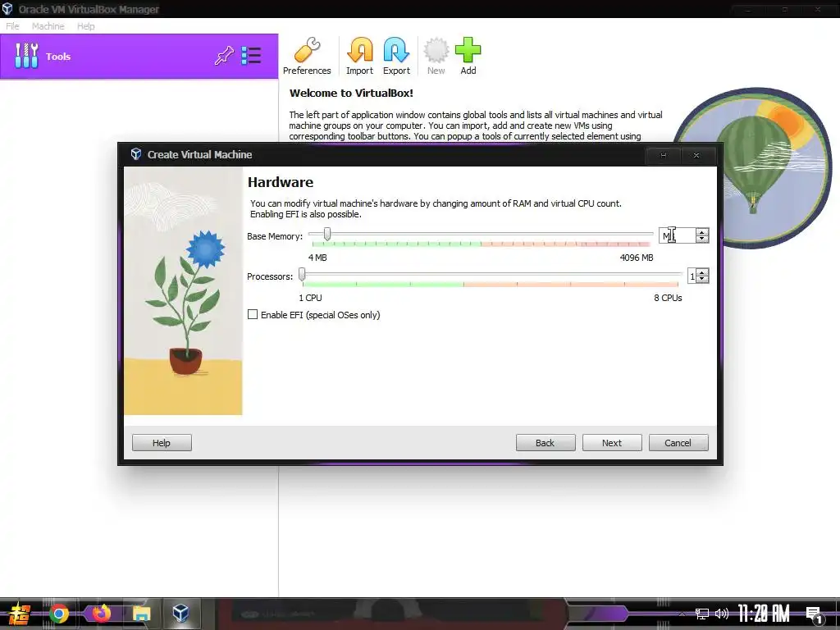Click the Processors value field
The width and height of the screenshot is (840, 630).
point(692,276)
